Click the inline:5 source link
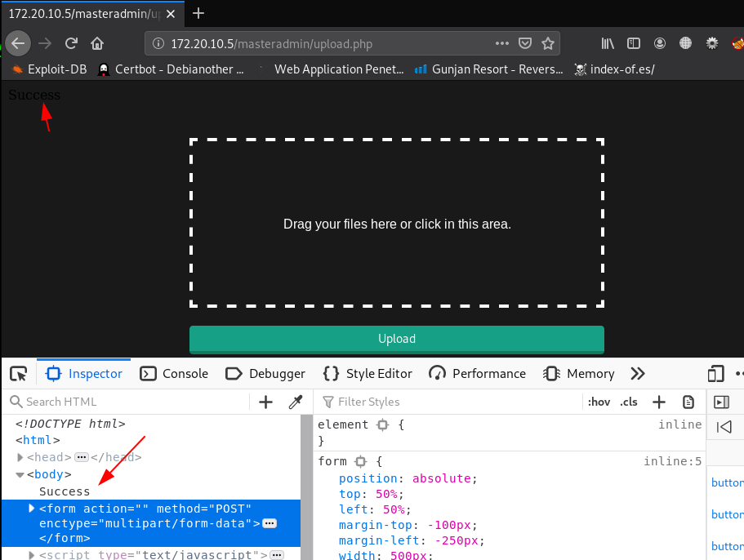 (x=672, y=461)
